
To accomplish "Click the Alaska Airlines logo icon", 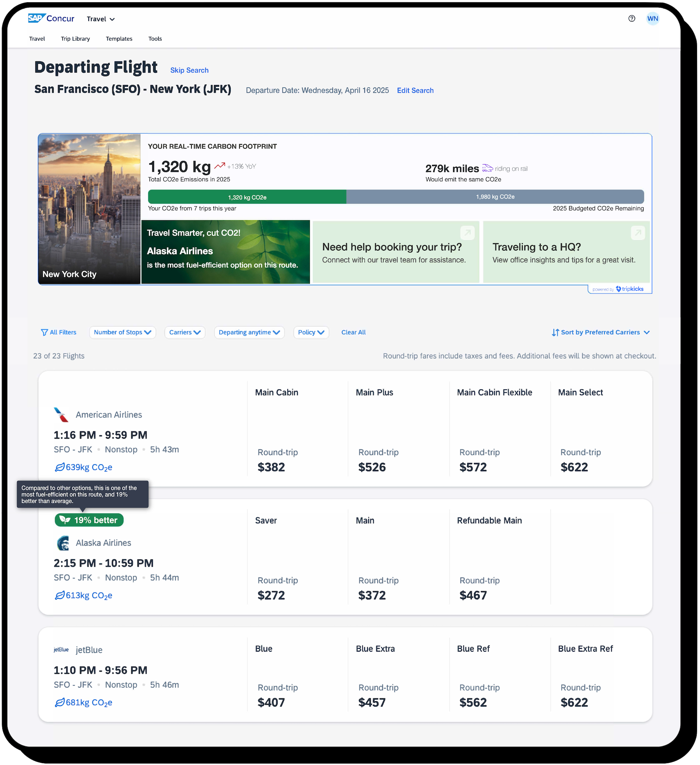I will [x=63, y=543].
